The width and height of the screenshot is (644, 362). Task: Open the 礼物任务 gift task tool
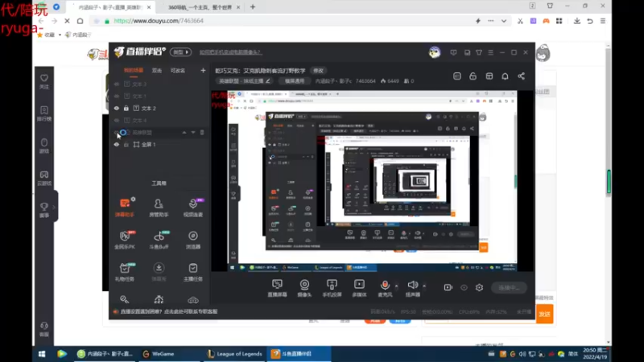(125, 272)
